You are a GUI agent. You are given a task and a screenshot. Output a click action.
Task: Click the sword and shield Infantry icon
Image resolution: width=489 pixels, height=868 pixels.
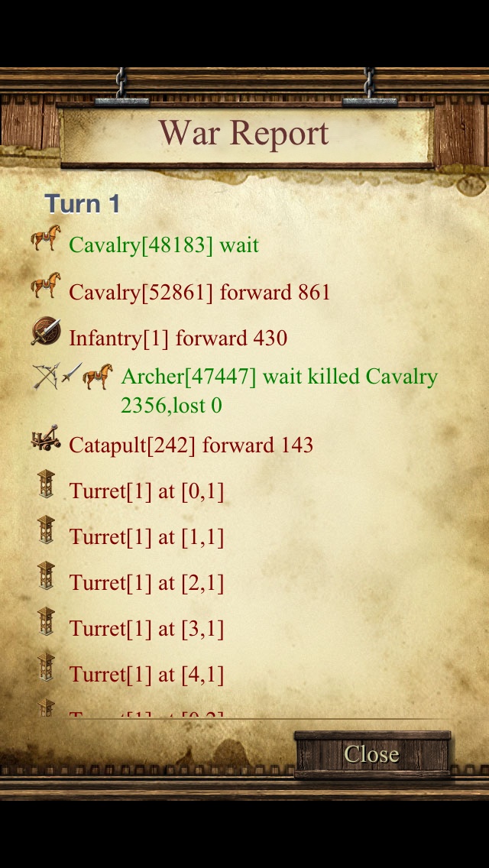45,331
